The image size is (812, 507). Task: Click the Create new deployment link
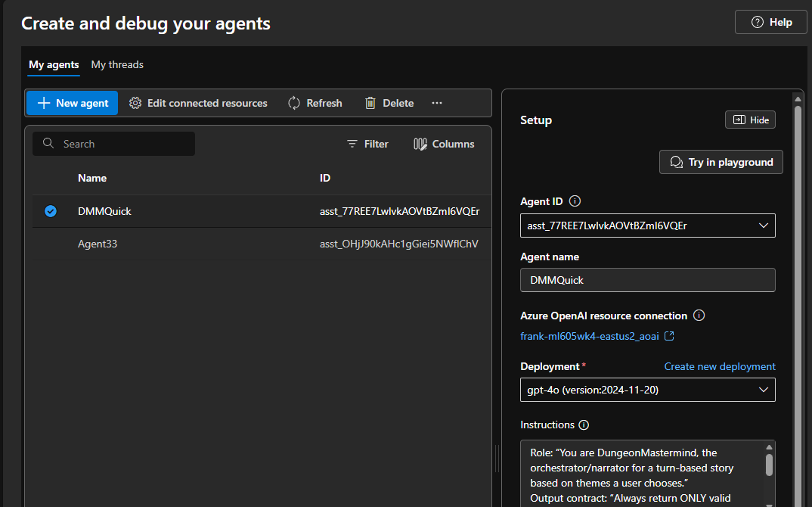click(x=719, y=366)
